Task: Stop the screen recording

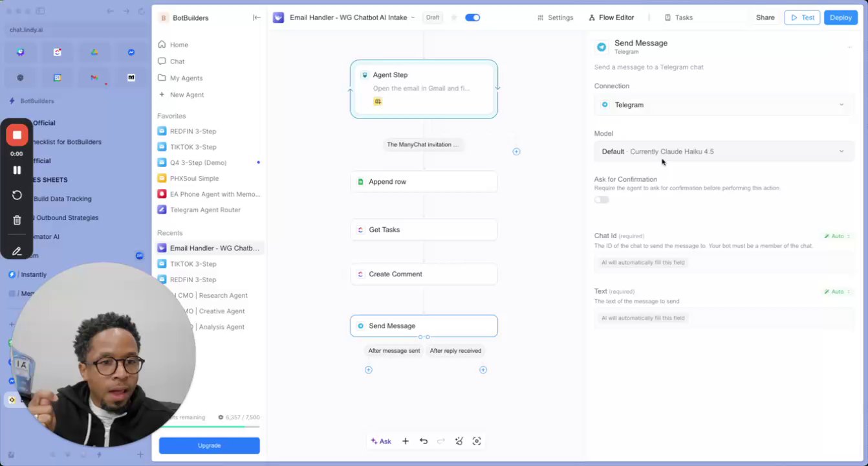Action: pos(17,135)
